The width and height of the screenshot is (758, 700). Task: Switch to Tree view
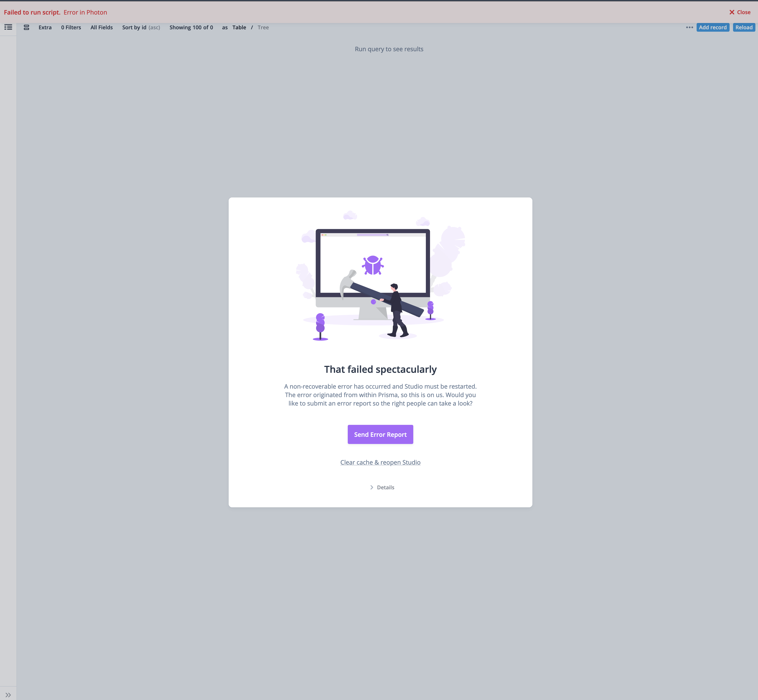pos(263,27)
